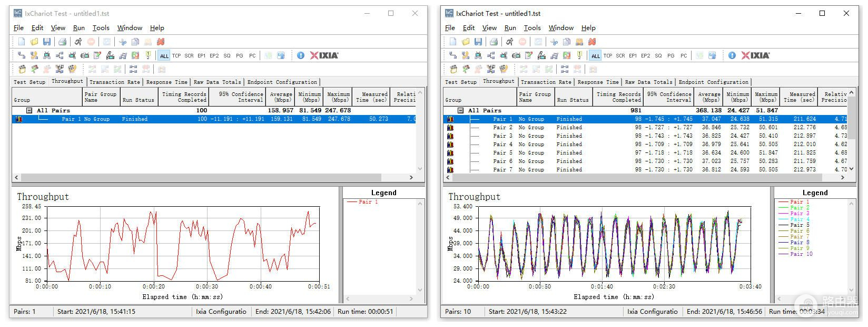Switch to Response Time tab in right window
The height and width of the screenshot is (327, 868).
[598, 82]
